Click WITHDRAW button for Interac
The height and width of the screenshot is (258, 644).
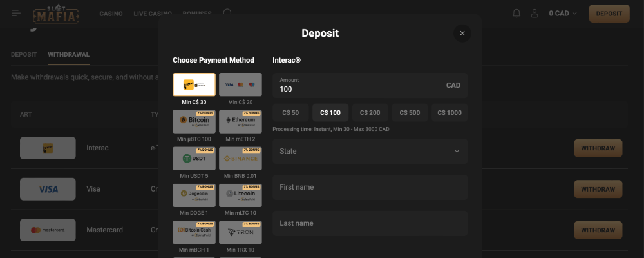point(598,148)
